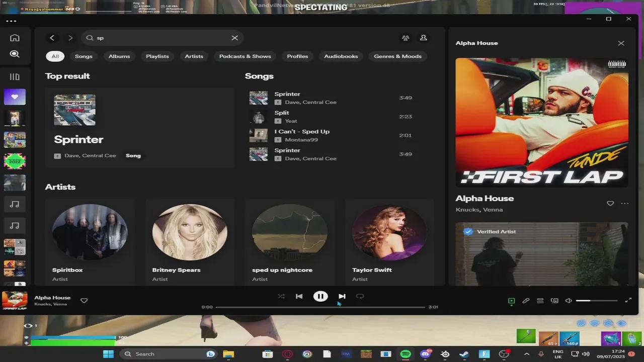The width and height of the screenshot is (644, 362).
Task: Open Your Library in the sidebar
Action: [x=15, y=77]
